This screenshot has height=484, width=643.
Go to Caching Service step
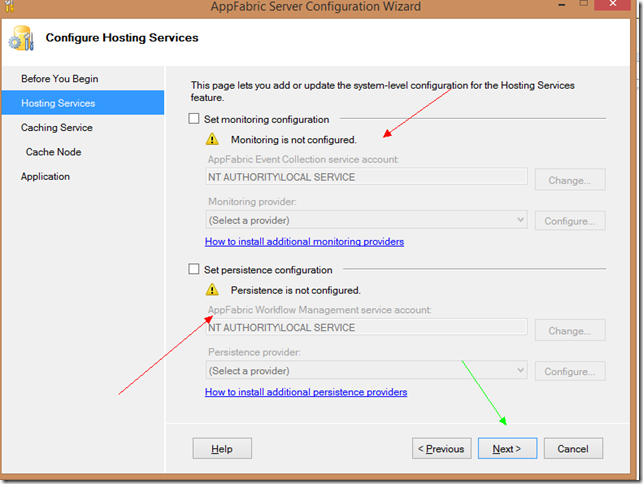tap(57, 127)
